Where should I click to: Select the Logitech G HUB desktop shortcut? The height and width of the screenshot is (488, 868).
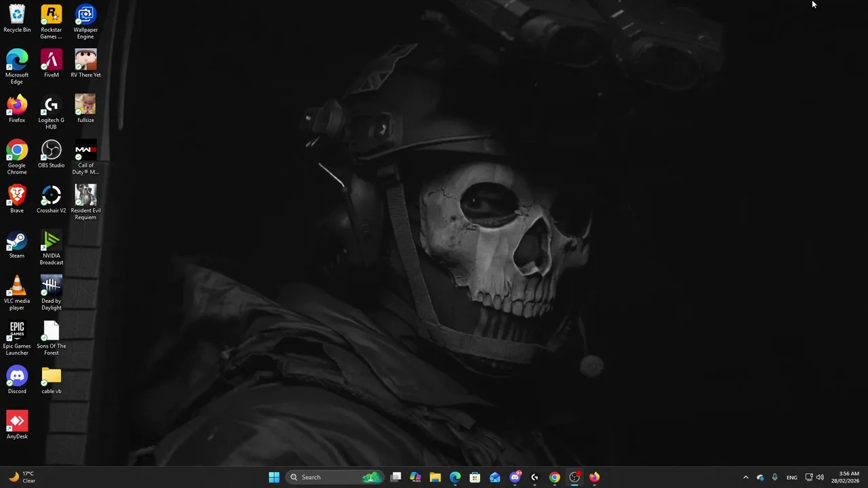click(x=52, y=113)
